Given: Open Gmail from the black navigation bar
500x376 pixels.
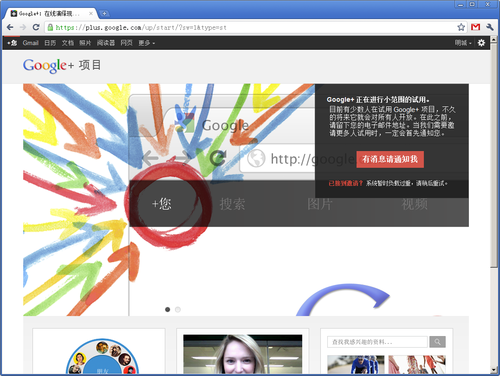Looking at the screenshot, I should 30,43.
